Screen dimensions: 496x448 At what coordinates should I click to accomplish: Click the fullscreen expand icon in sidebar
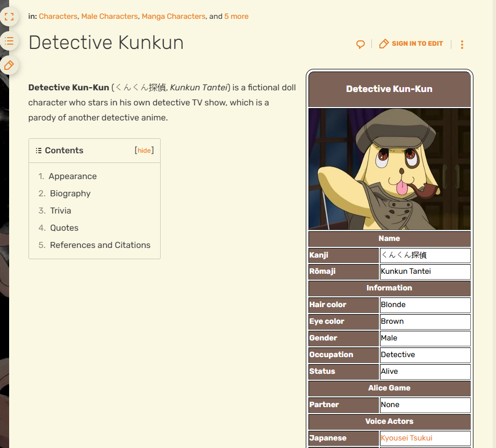pyautogui.click(x=9, y=17)
